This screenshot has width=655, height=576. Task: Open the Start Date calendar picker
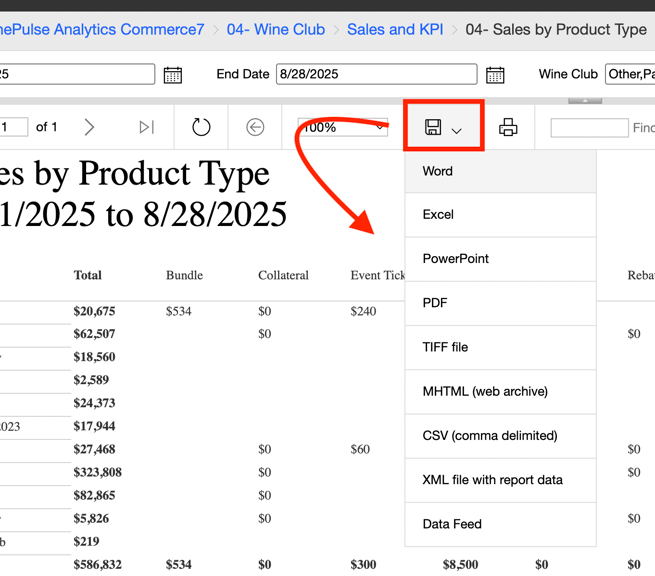[x=172, y=75]
